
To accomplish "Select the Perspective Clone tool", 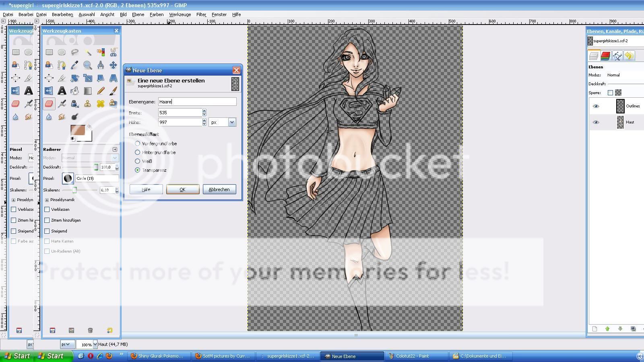I will 114,104.
